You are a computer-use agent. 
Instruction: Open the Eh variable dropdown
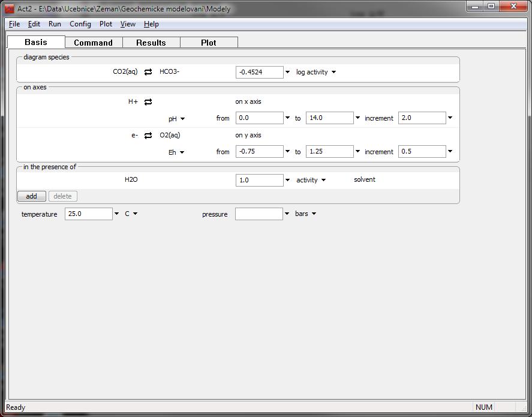point(176,152)
